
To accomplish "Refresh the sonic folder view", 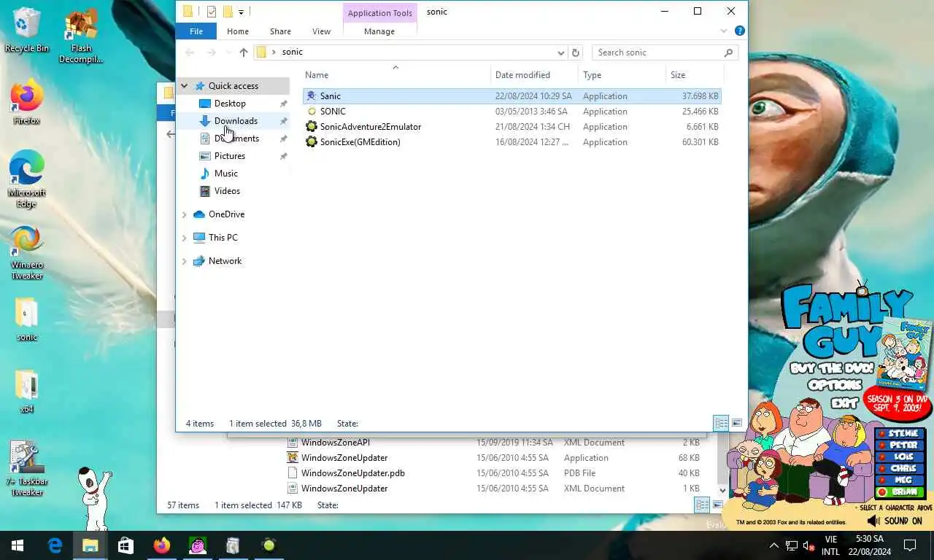I will coord(576,52).
